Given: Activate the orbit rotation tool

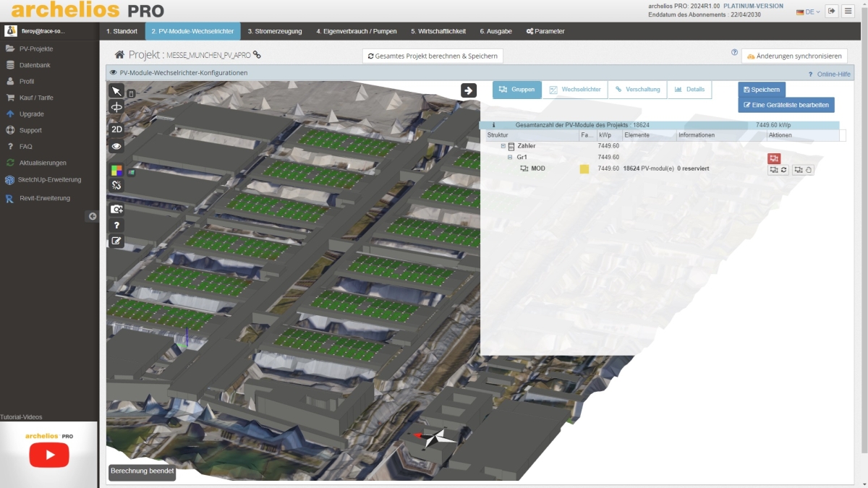Looking at the screenshot, I should (116, 107).
